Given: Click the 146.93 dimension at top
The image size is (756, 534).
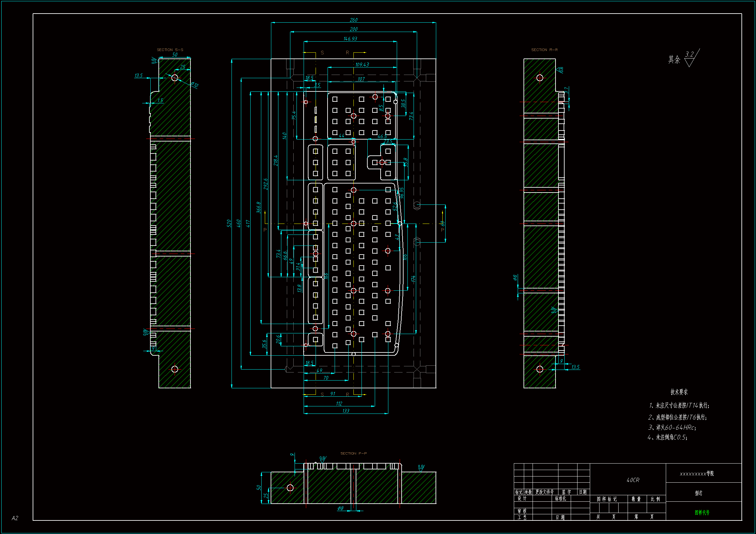Looking at the screenshot, I should click(350, 39).
